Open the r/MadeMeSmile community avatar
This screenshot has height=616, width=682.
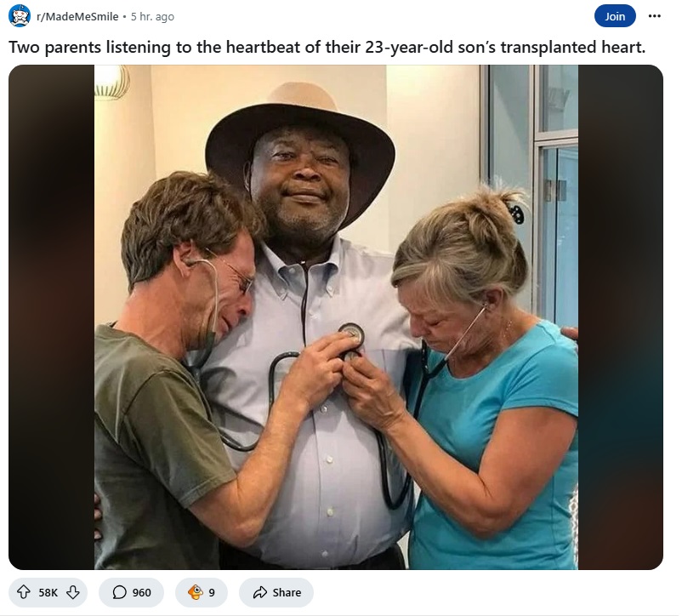click(20, 16)
